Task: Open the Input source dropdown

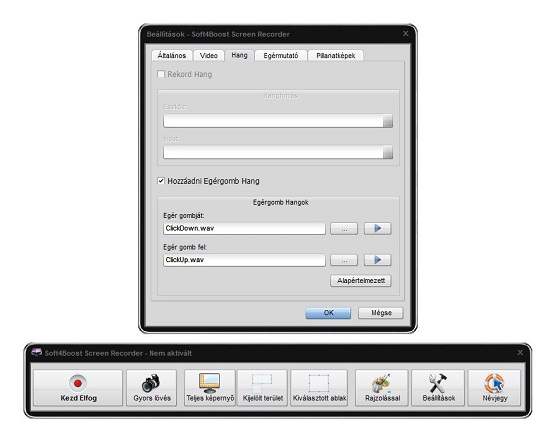Action: (278, 152)
